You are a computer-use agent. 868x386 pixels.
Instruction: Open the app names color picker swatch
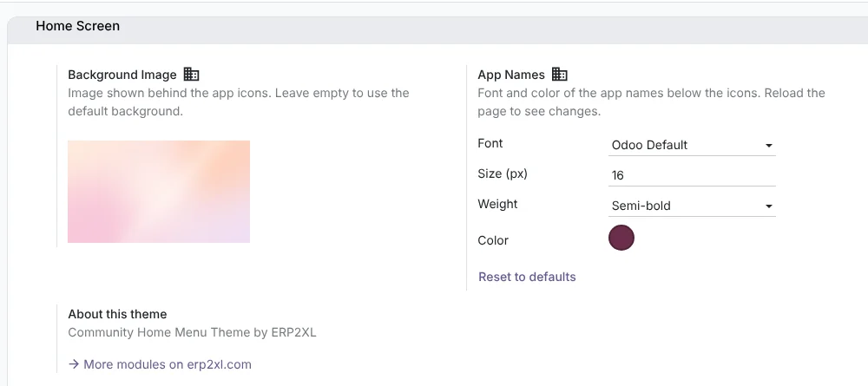coord(621,238)
